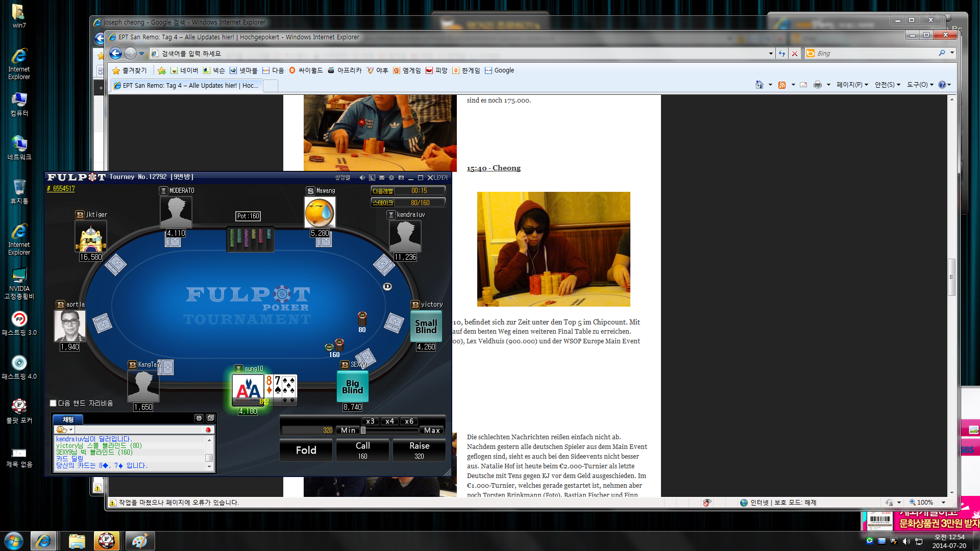Set the bet to x3
The image size is (980, 551).
pyautogui.click(x=370, y=421)
